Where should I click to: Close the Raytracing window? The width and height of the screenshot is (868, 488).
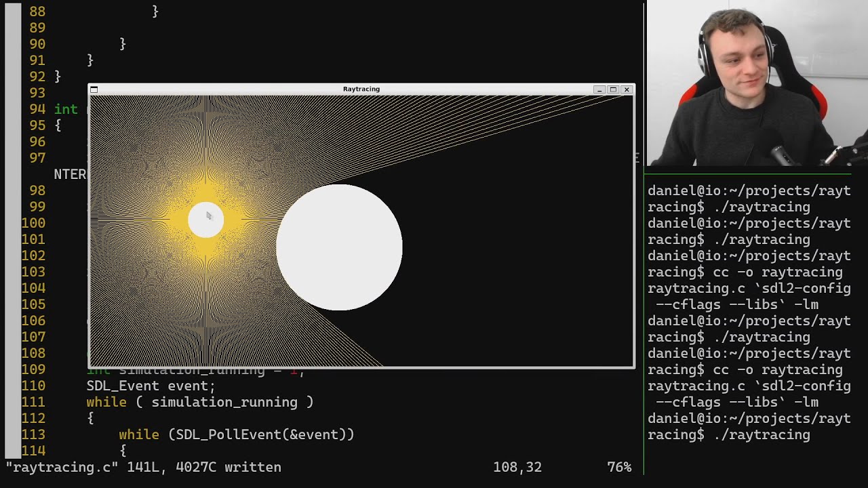(x=627, y=89)
